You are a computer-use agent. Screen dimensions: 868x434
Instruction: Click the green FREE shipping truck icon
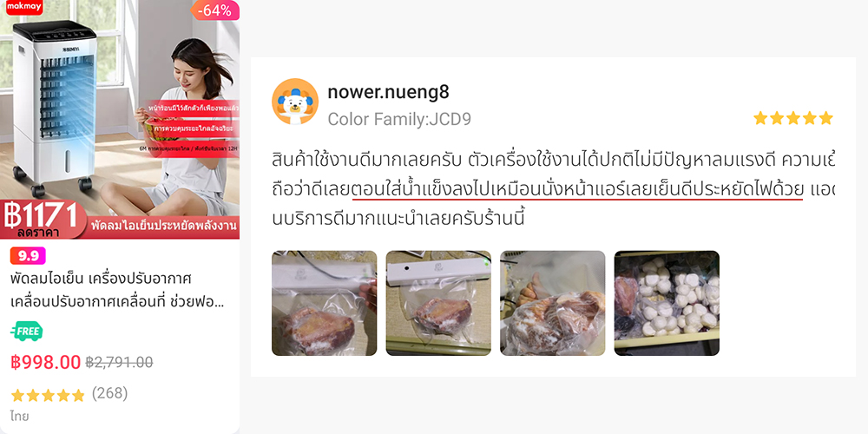point(27,331)
